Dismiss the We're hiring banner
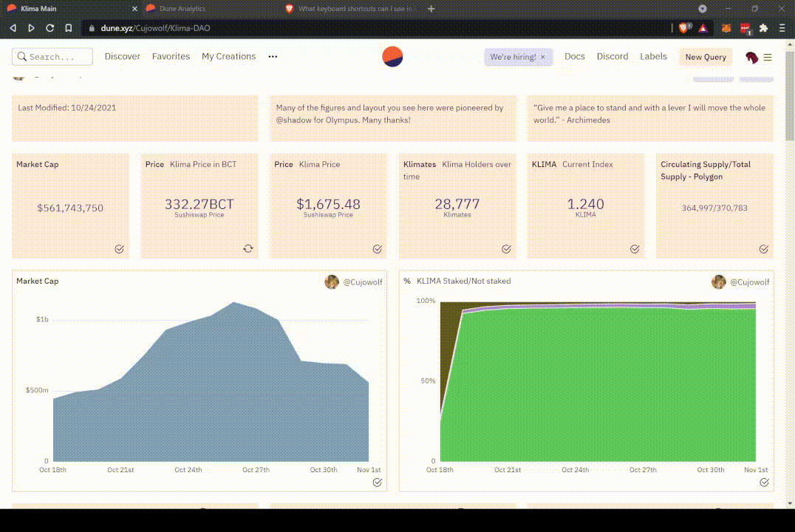This screenshot has height=532, width=795. [543, 57]
